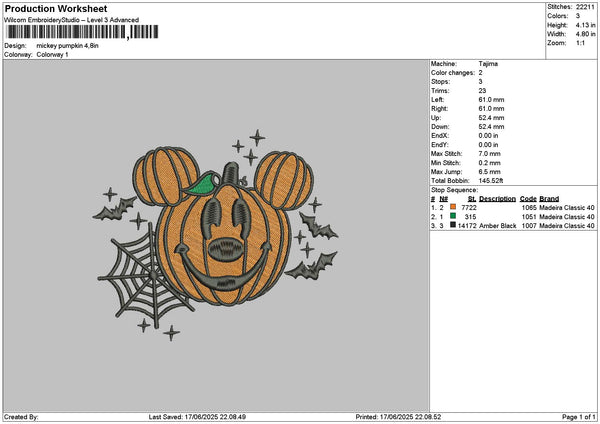600x424 pixels.
Task: Click the 'Colors:' label in header
Action: [x=558, y=16]
